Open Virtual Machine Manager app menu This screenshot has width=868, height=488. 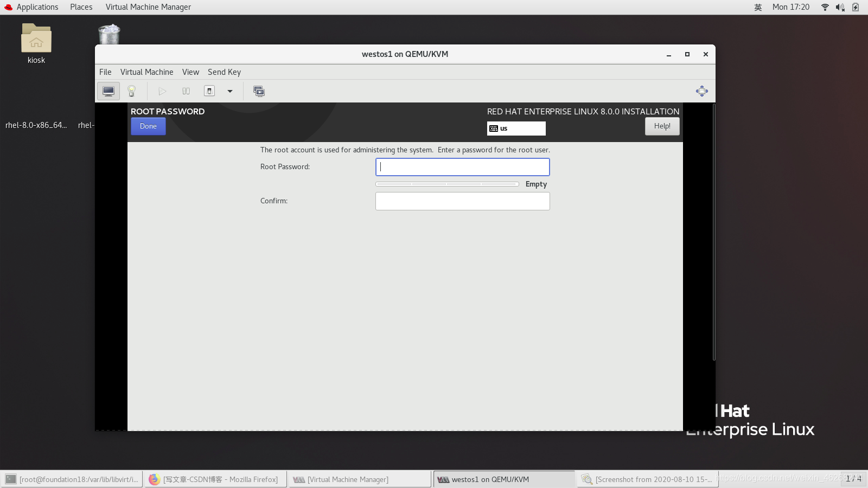point(148,7)
